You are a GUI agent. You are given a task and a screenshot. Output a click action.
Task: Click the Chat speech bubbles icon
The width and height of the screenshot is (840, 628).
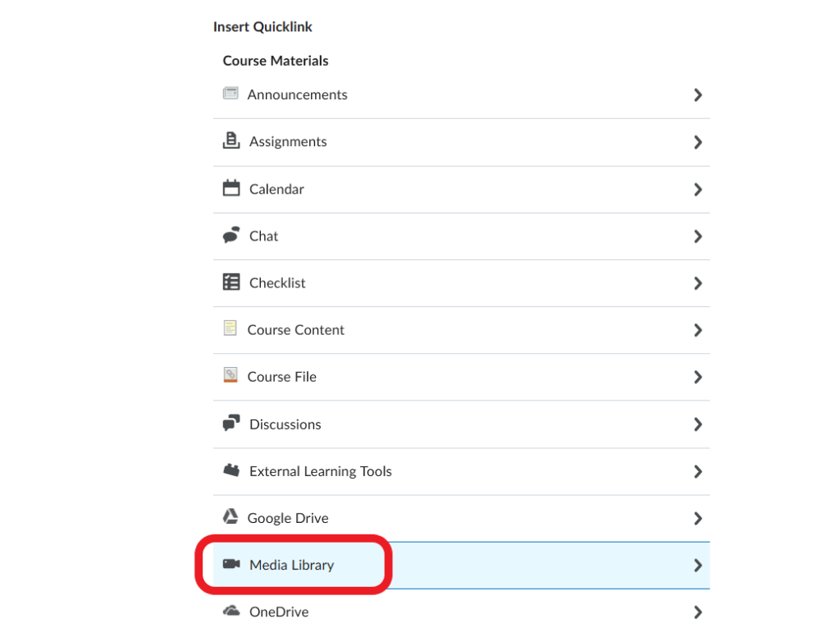[231, 235]
